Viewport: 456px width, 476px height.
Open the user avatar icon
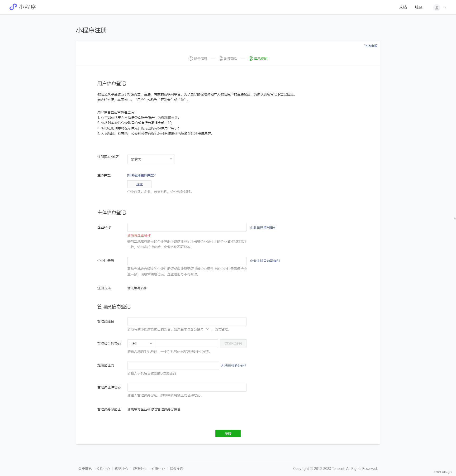coord(437,8)
